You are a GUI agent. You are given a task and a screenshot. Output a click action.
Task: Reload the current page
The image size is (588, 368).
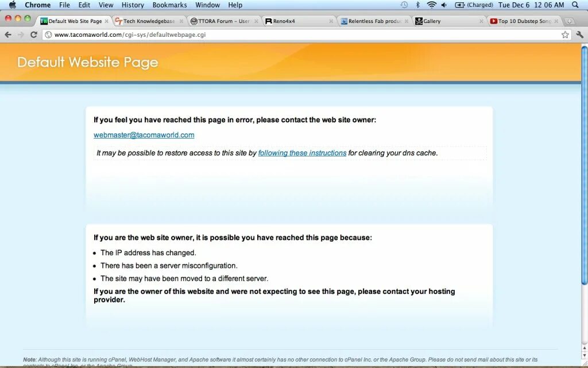click(34, 34)
